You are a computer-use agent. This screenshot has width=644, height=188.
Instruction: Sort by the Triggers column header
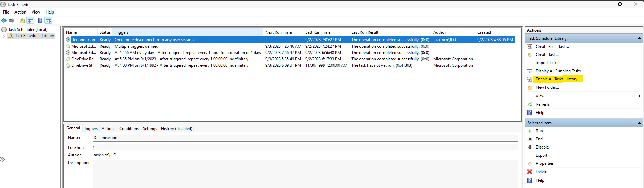coord(188,32)
